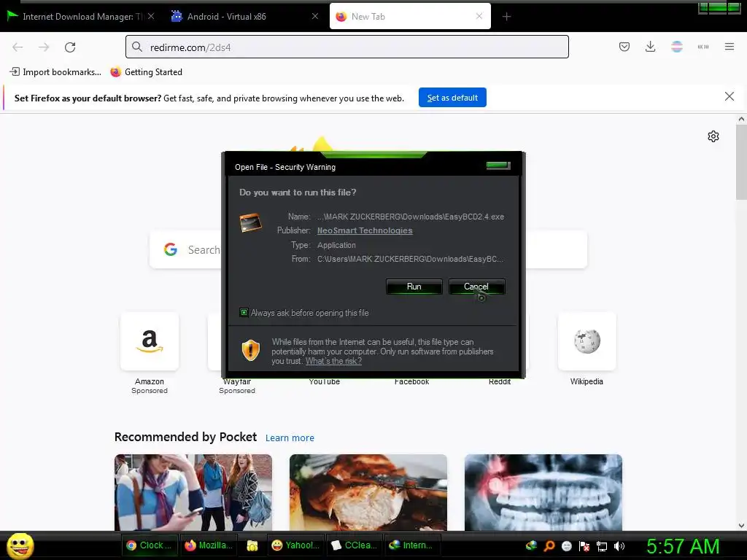
Task: Click the scrollbar down arrow
Action: click(741, 525)
